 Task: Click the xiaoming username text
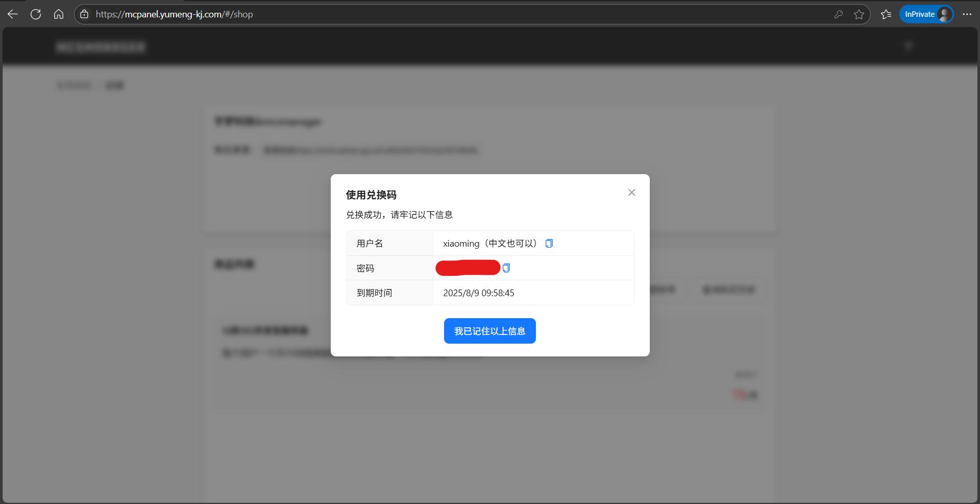pyautogui.click(x=461, y=244)
